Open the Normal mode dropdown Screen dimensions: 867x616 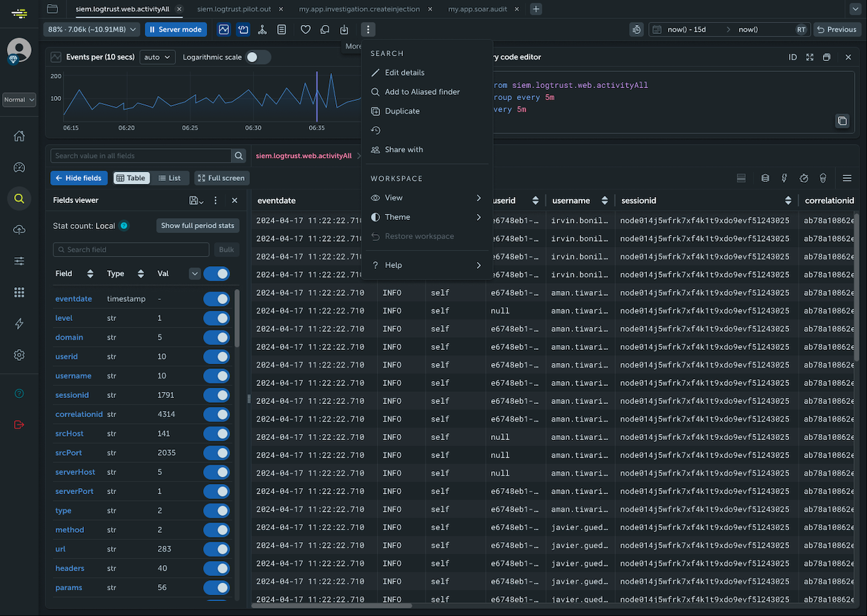19,100
